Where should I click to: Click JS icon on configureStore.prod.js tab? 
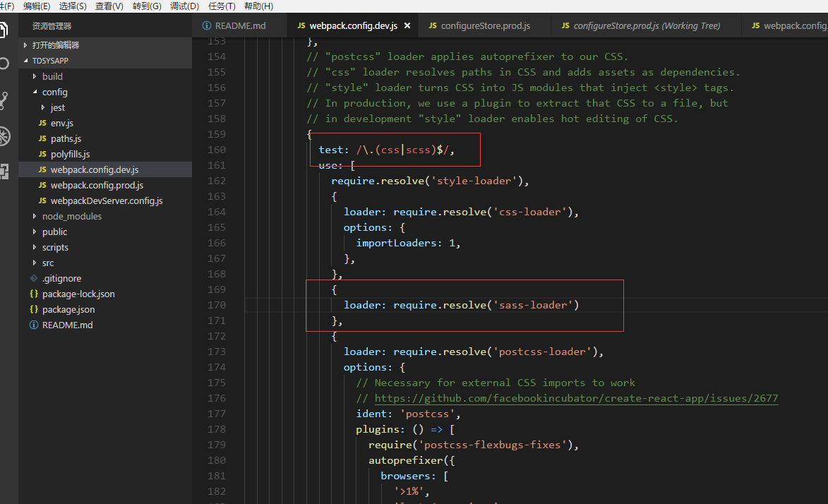(433, 26)
